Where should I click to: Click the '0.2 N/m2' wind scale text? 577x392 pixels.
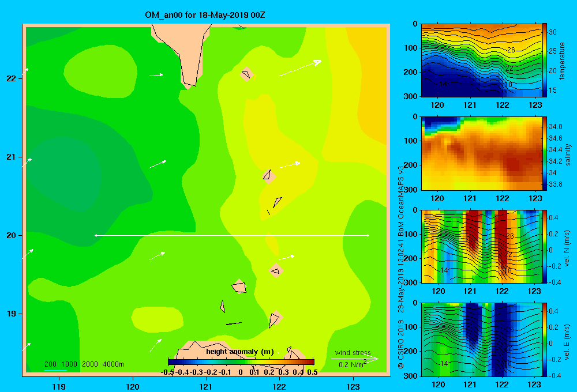click(352, 364)
